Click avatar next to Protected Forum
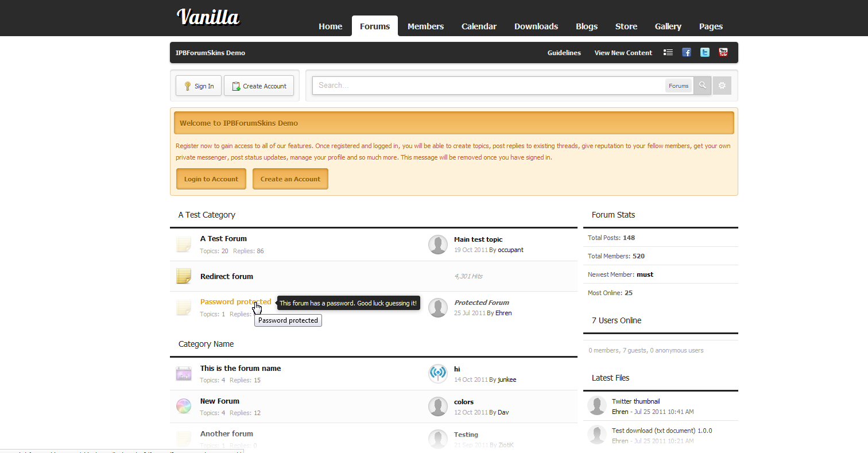This screenshot has width=868, height=453. point(438,308)
